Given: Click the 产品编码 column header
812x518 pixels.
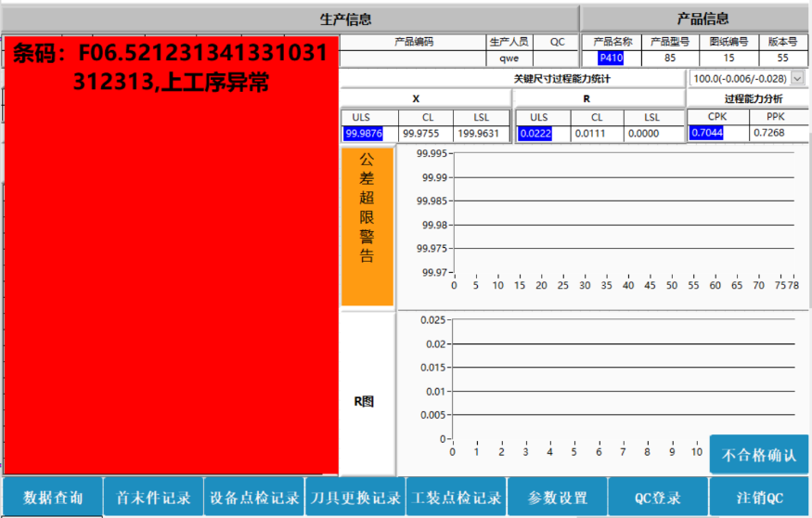Looking at the screenshot, I should (x=413, y=42).
